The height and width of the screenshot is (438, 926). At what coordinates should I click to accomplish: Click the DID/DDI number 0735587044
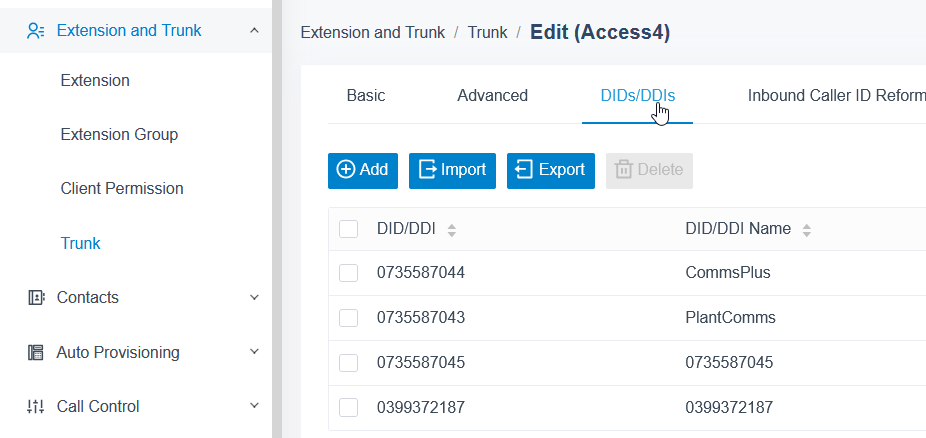[x=421, y=273]
